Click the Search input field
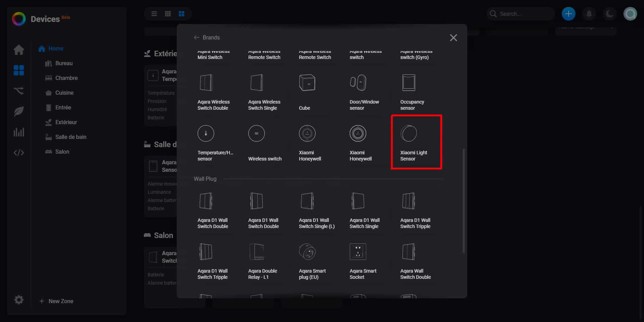Viewport: 644px width, 322px height. [521, 14]
